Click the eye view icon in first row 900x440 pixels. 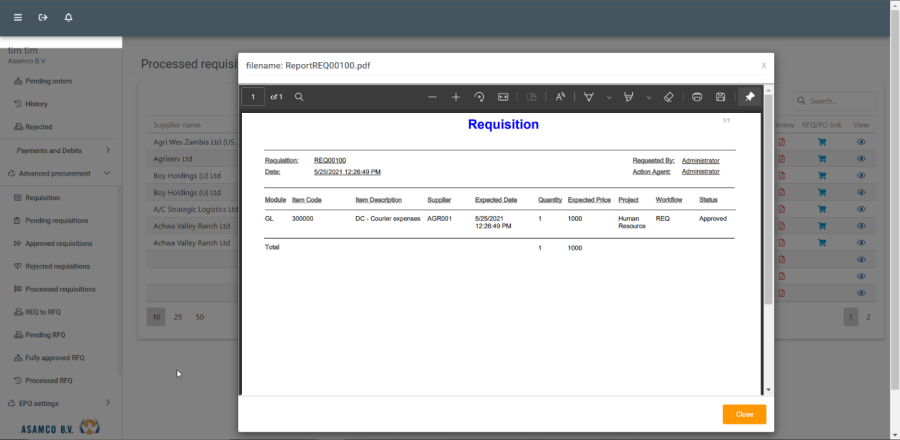pos(861,142)
